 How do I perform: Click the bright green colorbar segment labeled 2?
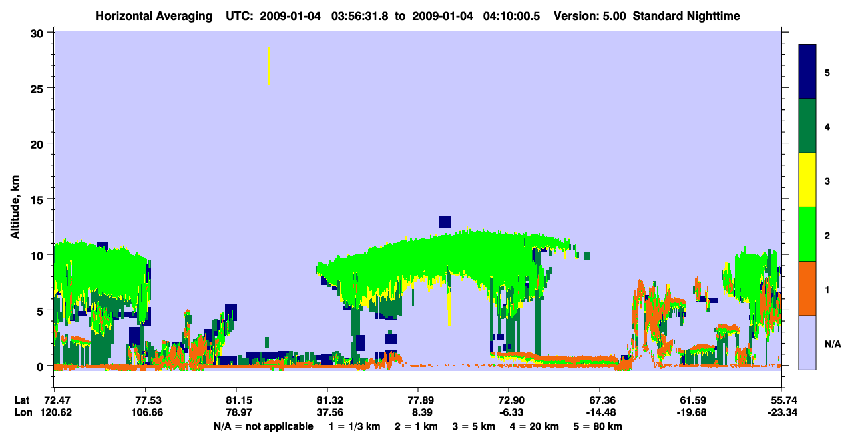807,234
